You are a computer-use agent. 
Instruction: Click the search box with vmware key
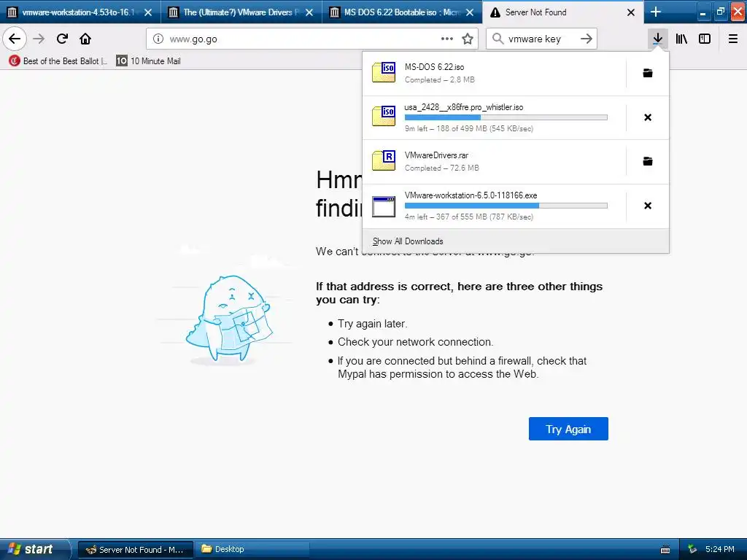click(542, 39)
